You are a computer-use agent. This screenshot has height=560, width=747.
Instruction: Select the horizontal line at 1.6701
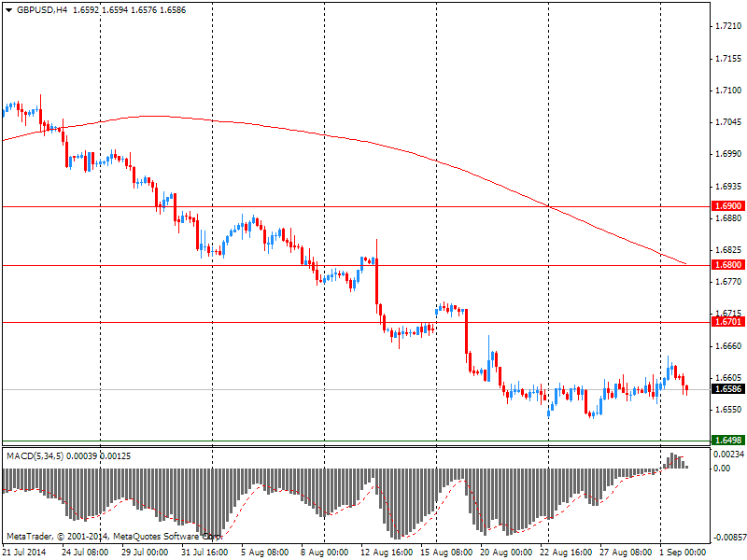(356, 322)
